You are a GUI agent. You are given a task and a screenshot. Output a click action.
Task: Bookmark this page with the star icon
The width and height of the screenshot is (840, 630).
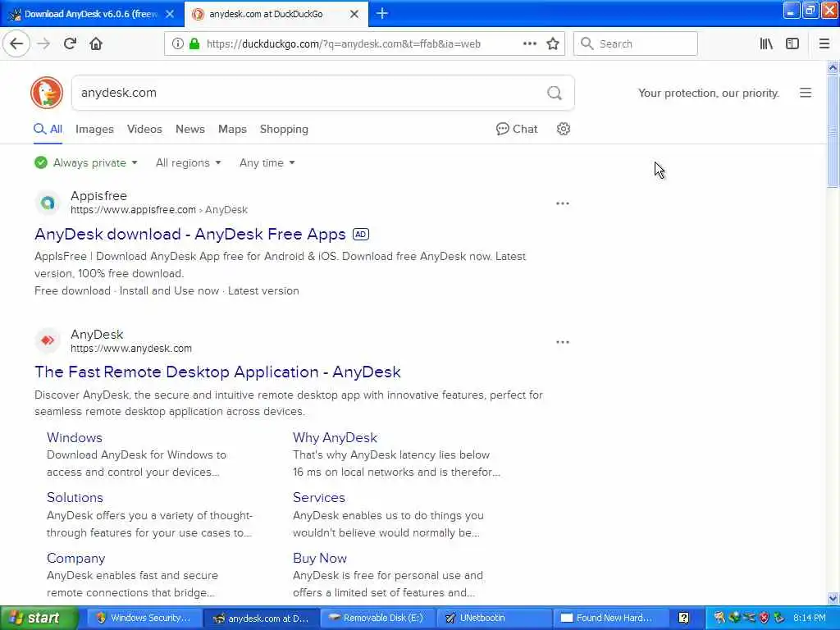(553, 43)
